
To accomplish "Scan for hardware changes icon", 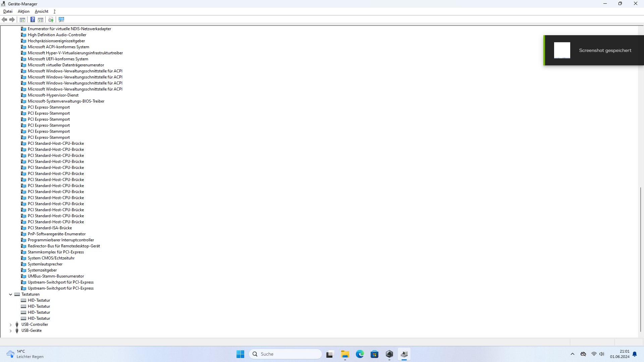I will click(x=61, y=20).
